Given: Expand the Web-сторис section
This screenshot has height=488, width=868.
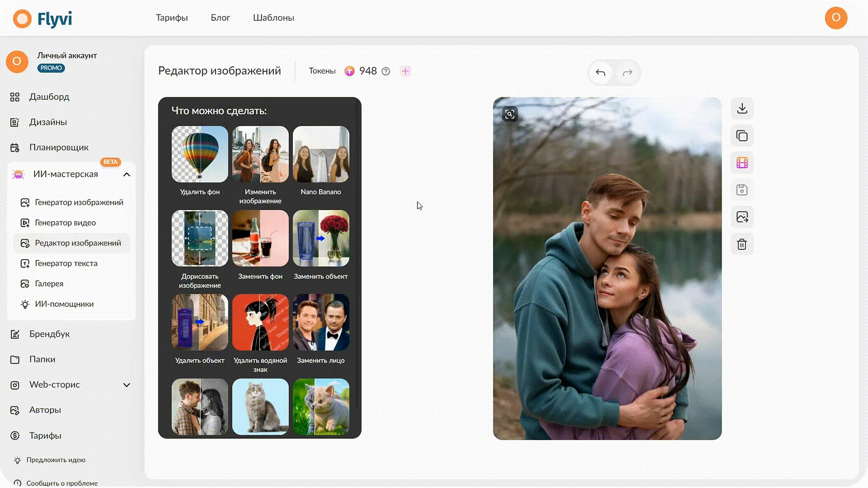Looking at the screenshot, I should [x=127, y=385].
